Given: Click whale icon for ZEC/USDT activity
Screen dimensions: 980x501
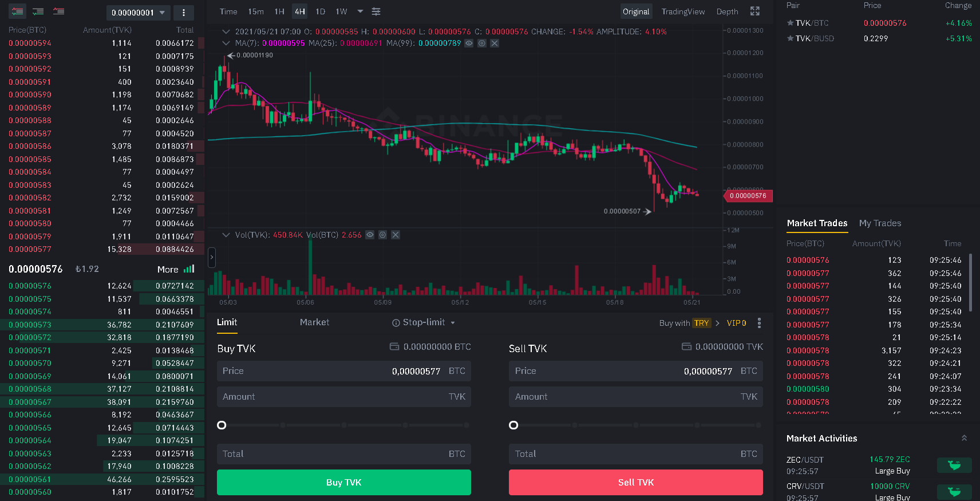Looking at the screenshot, I should (954, 465).
